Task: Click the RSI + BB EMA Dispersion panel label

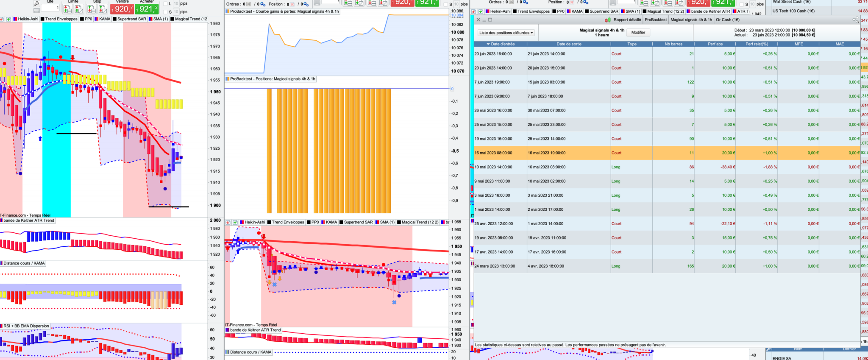Action: (26, 326)
